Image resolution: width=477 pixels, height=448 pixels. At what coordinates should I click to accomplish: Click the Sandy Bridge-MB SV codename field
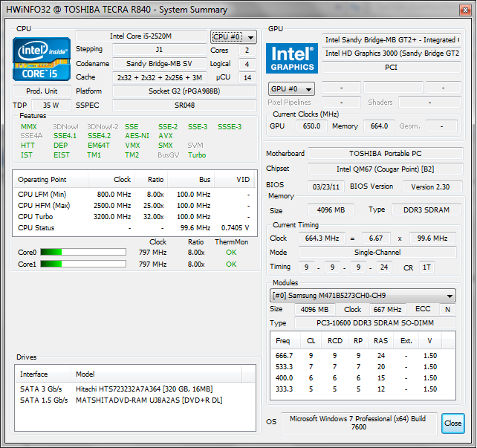pyautogui.click(x=159, y=64)
